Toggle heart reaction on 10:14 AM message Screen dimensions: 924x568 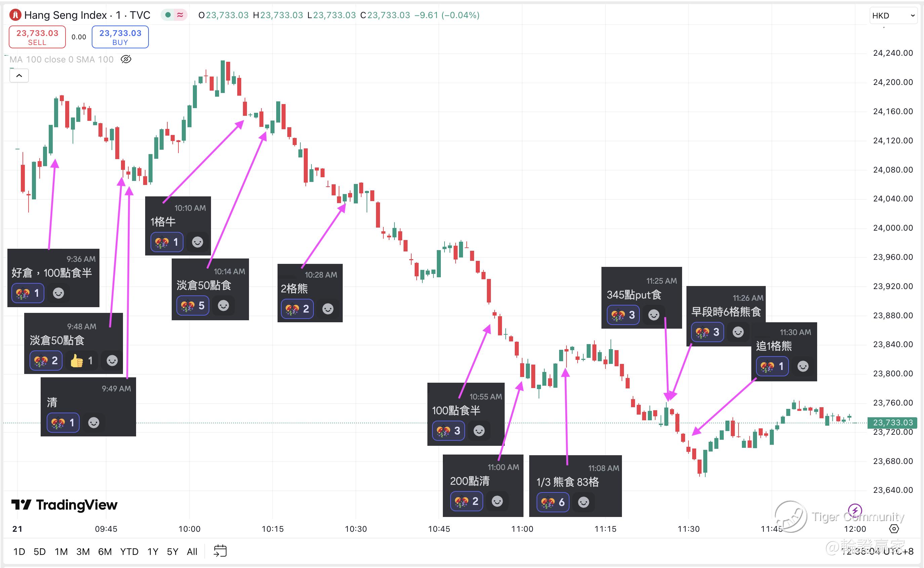click(193, 306)
